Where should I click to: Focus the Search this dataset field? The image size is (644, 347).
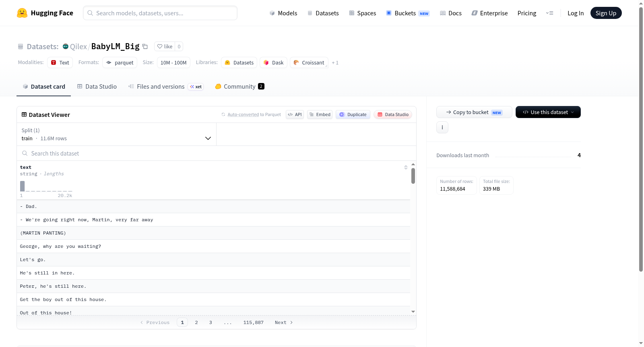217,153
